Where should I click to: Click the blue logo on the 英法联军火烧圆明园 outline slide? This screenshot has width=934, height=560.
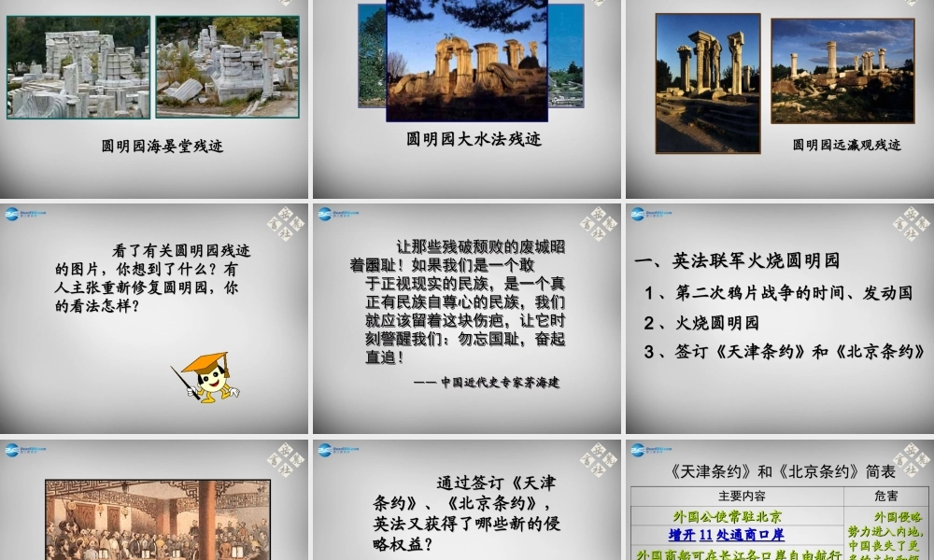coord(650,215)
